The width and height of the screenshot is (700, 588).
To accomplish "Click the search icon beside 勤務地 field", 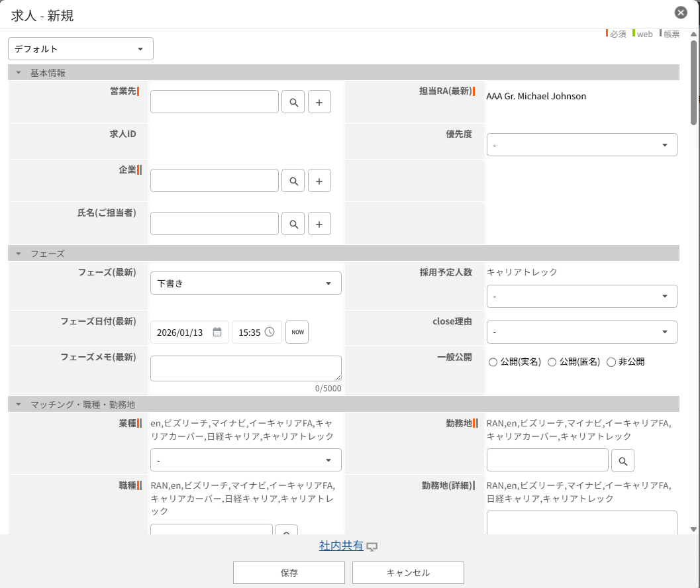I will (x=623, y=460).
